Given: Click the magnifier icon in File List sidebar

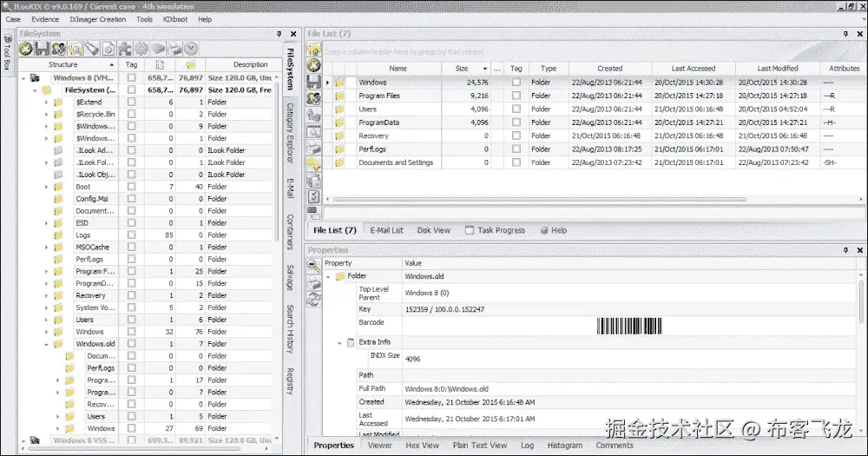Looking at the screenshot, I should click(x=314, y=131).
